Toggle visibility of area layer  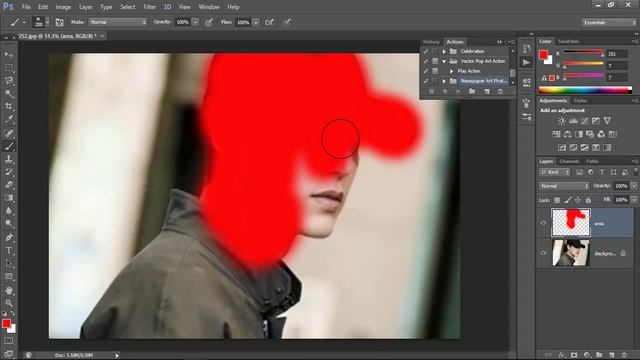click(x=543, y=223)
